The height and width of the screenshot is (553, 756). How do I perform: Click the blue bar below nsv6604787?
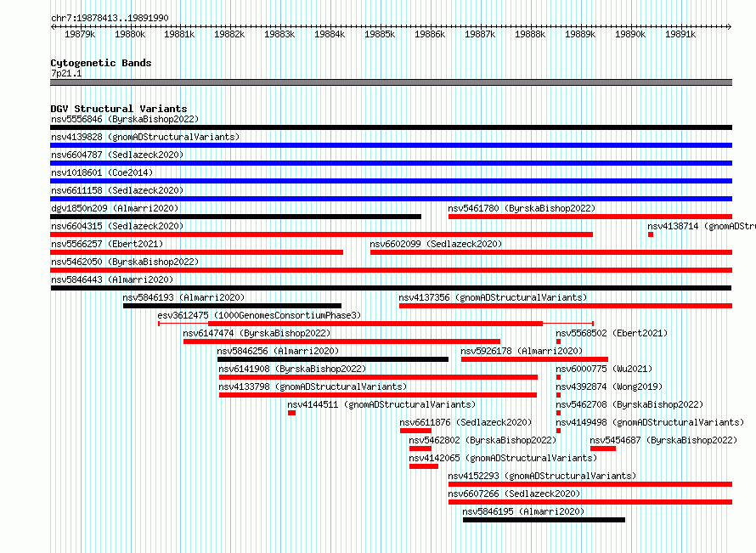tap(391, 163)
